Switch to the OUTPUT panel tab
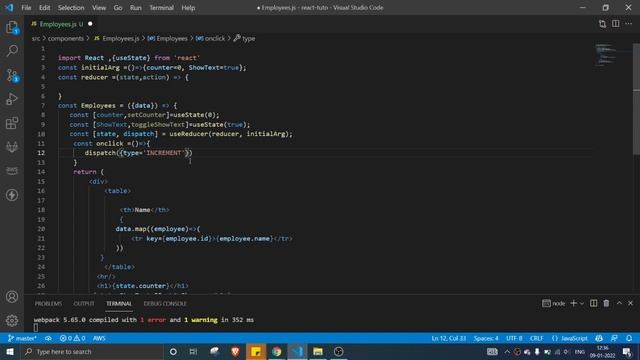 [84, 303]
